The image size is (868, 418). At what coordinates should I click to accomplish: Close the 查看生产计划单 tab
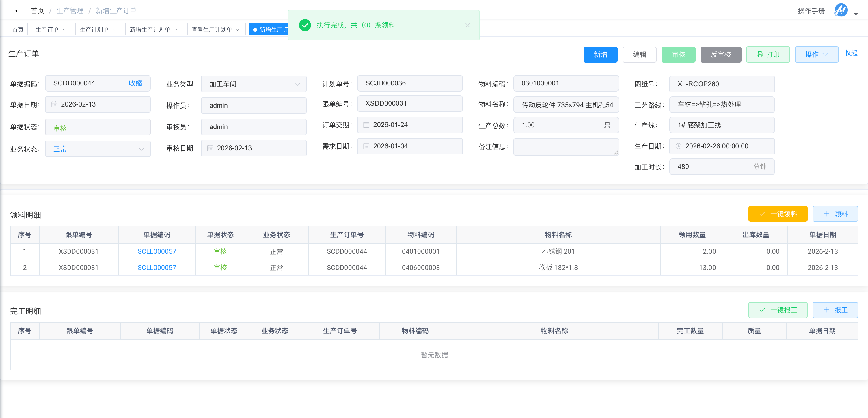click(238, 30)
